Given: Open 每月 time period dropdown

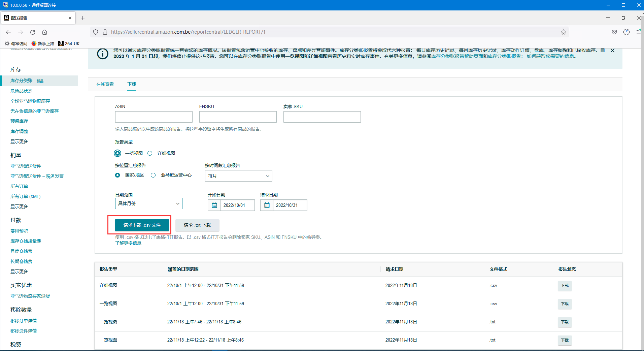Looking at the screenshot, I should 238,176.
